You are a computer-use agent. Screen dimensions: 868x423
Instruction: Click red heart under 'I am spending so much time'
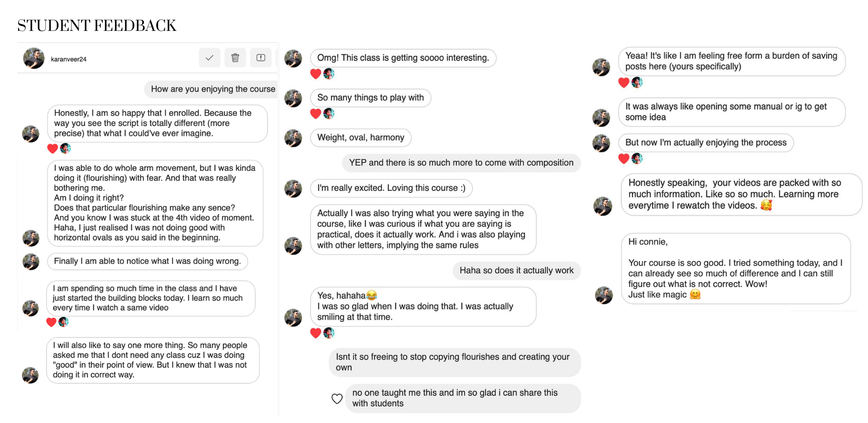coord(51,322)
